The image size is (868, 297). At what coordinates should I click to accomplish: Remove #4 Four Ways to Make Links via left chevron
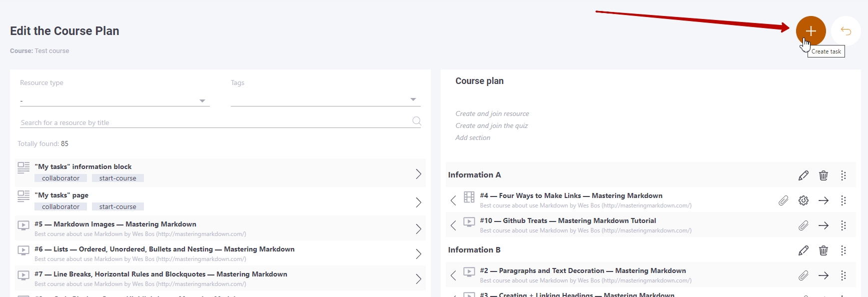click(453, 200)
